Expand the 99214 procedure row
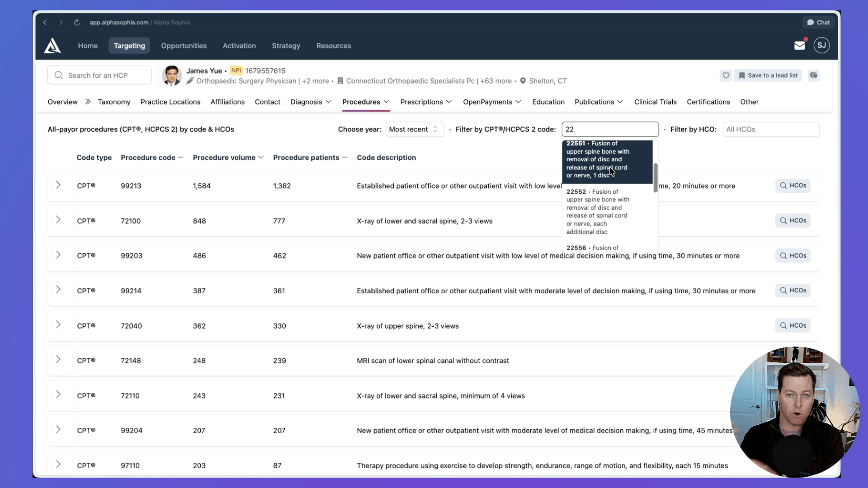Screen dimensions: 868x488 coord(58,290)
